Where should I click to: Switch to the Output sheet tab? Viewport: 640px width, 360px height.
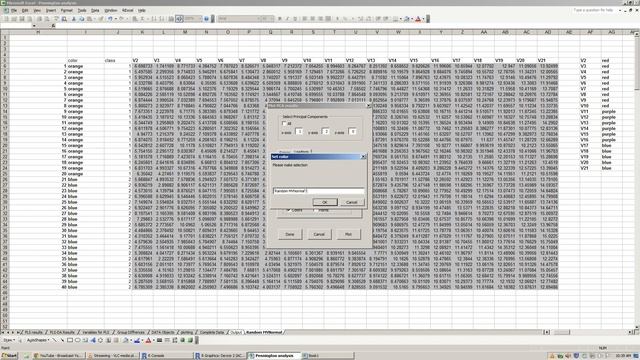(236, 332)
